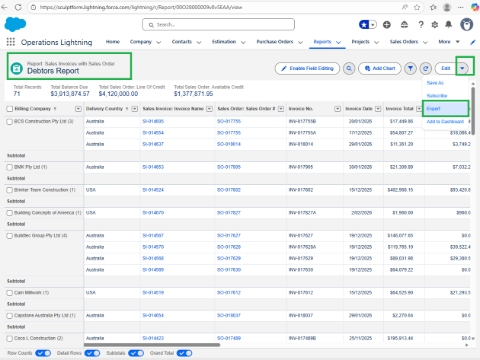480x360 pixels.
Task: Open the global actions plus icon
Action: point(387,25)
